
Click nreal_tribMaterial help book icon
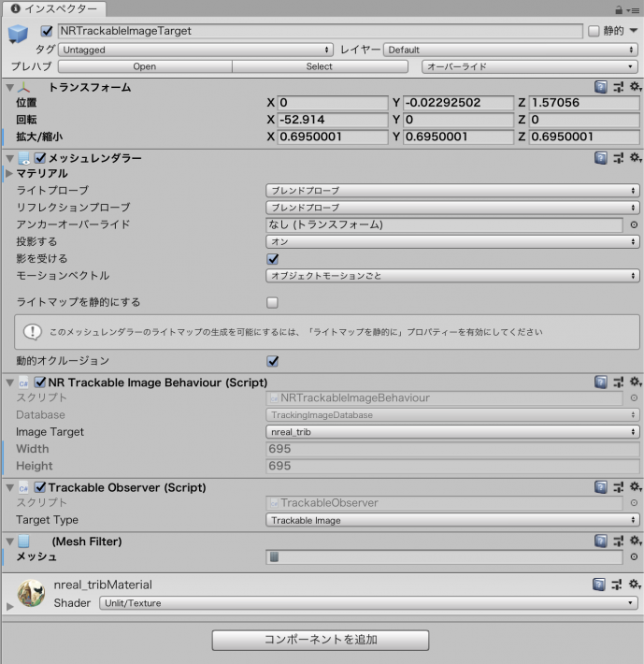pos(599,585)
